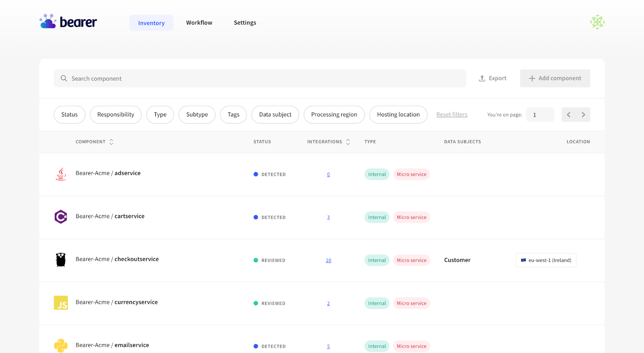The width and height of the screenshot is (644, 353).
Task: Click DETECTED status of adservice
Action: pos(270,174)
